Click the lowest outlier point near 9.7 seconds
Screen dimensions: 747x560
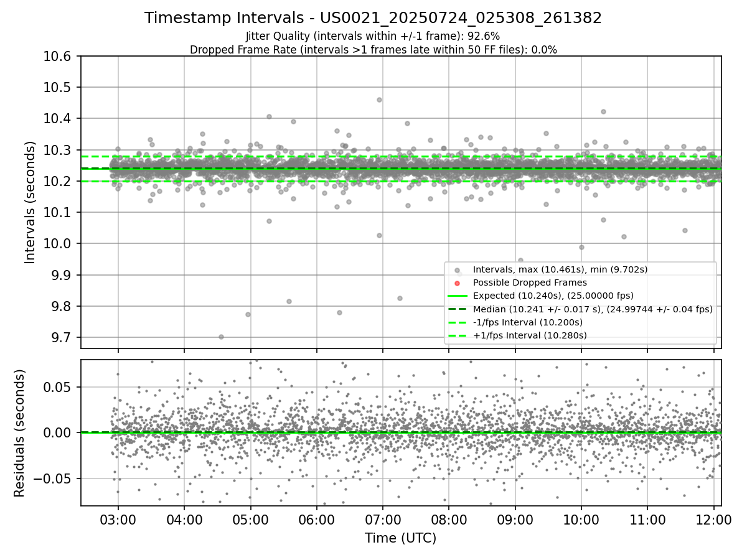[221, 337]
